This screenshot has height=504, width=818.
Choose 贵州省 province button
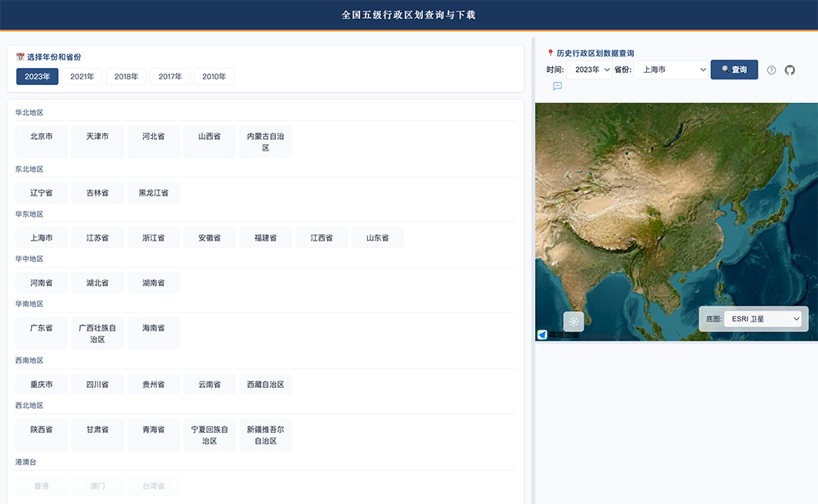pos(154,385)
